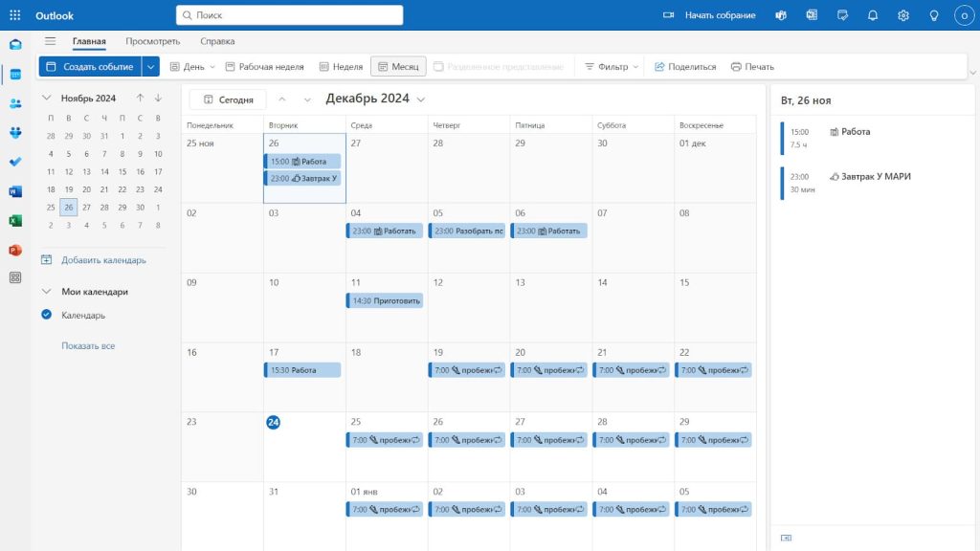
Task: Toggle the Календарь calendar checkbox
Action: point(46,315)
